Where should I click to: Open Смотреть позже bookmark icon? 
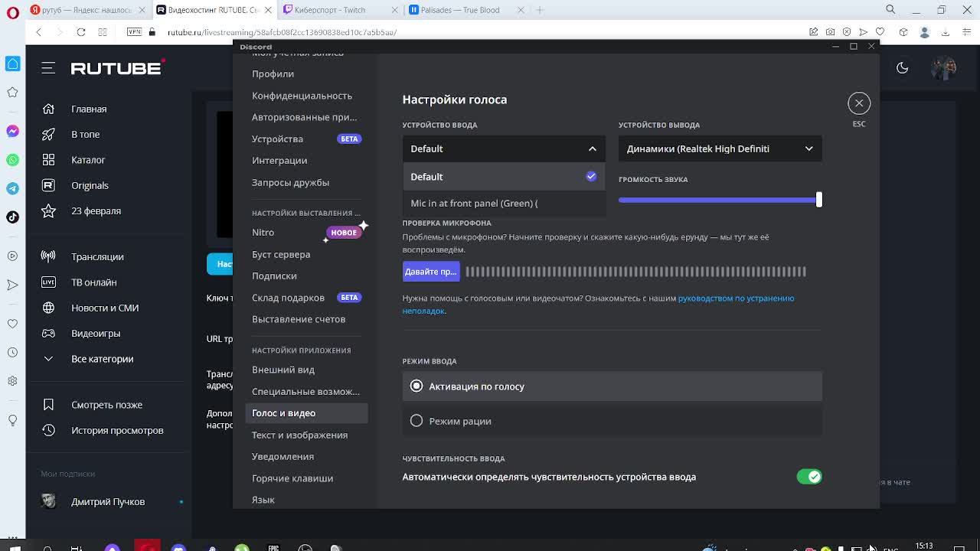pyautogui.click(x=48, y=405)
